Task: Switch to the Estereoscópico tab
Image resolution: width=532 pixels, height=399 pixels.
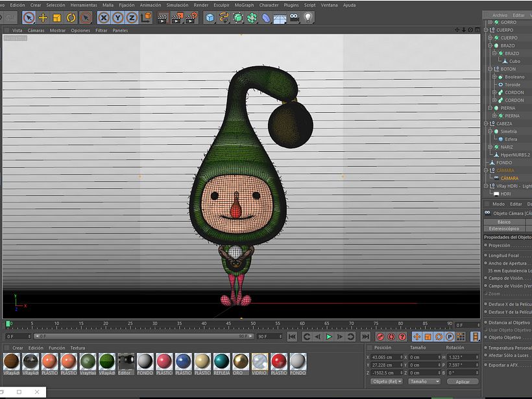Action: coord(504,228)
